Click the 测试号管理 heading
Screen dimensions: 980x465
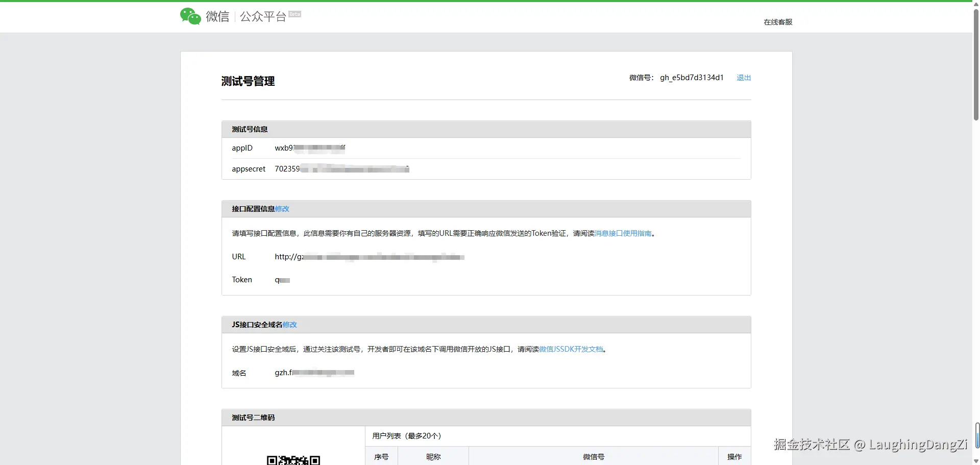pyautogui.click(x=248, y=81)
